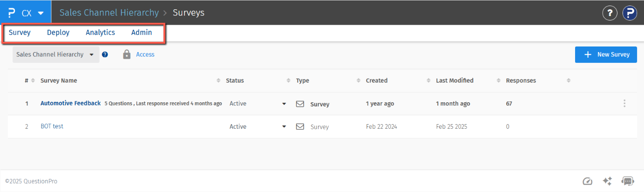Click the 5 Questions last response note
The height and width of the screenshot is (192, 644).
(x=163, y=104)
